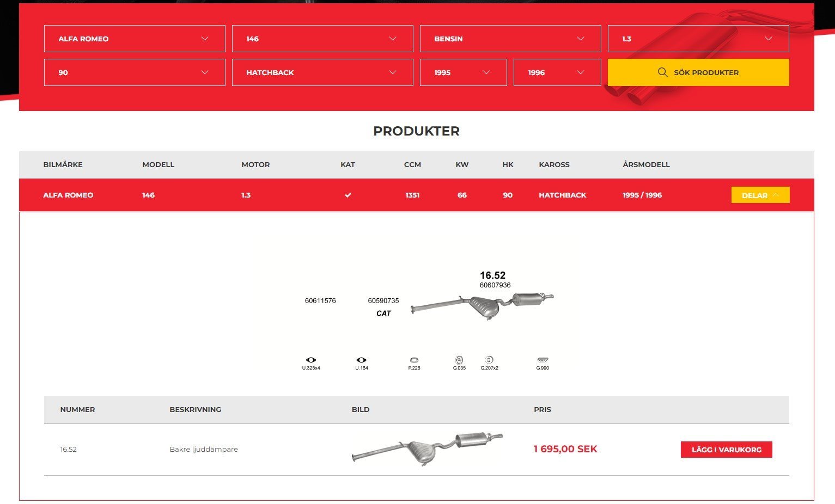Click the CAT label in diagram
835x504 pixels.
(383, 313)
